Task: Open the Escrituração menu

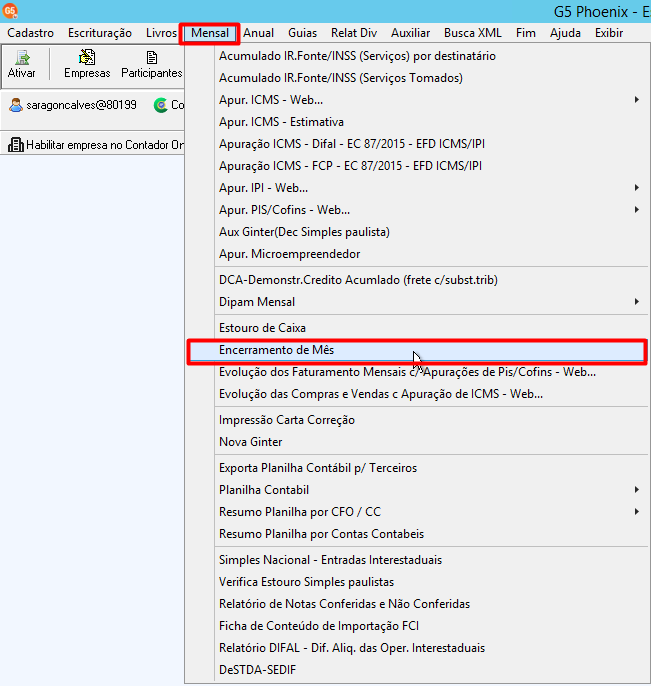Action: pyautogui.click(x=100, y=33)
